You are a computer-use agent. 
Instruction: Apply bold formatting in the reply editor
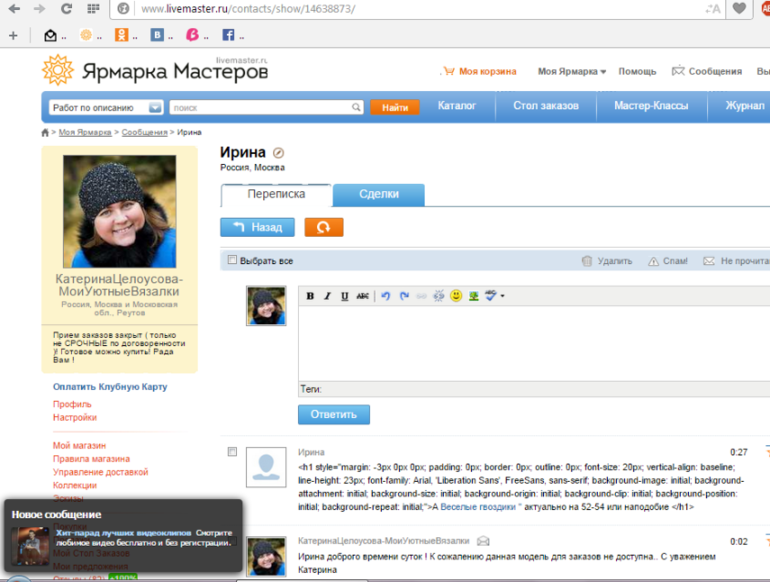[310, 296]
